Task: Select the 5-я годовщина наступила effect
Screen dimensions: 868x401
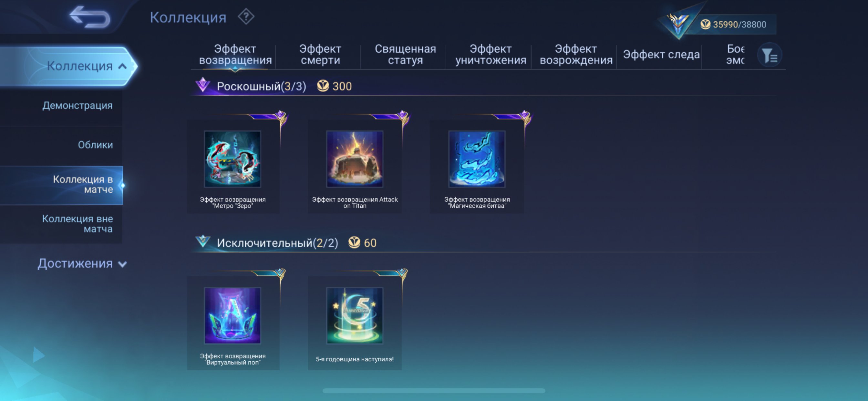Action: 355,323
